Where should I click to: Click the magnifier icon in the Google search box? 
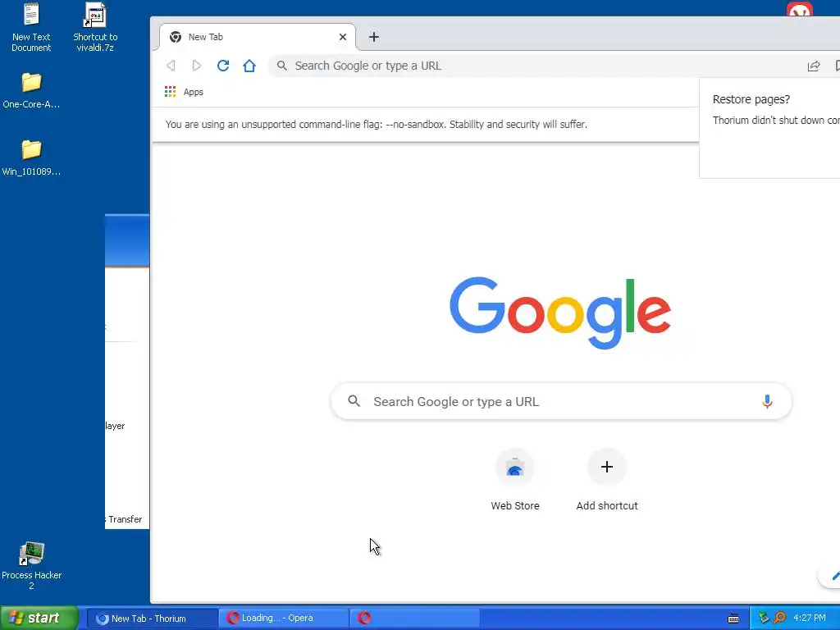point(354,400)
